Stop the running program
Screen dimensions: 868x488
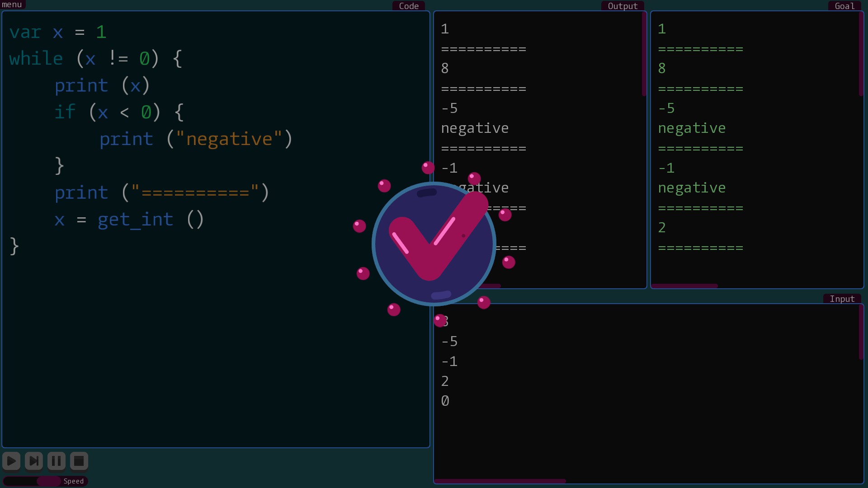pos(79,461)
